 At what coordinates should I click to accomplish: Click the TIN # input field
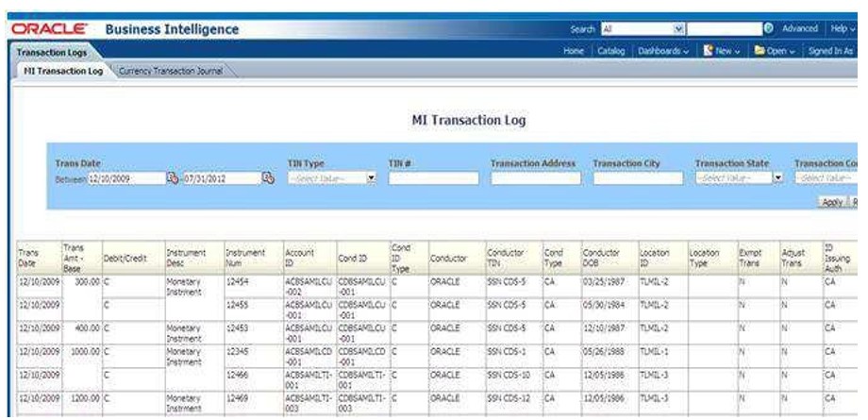(433, 178)
